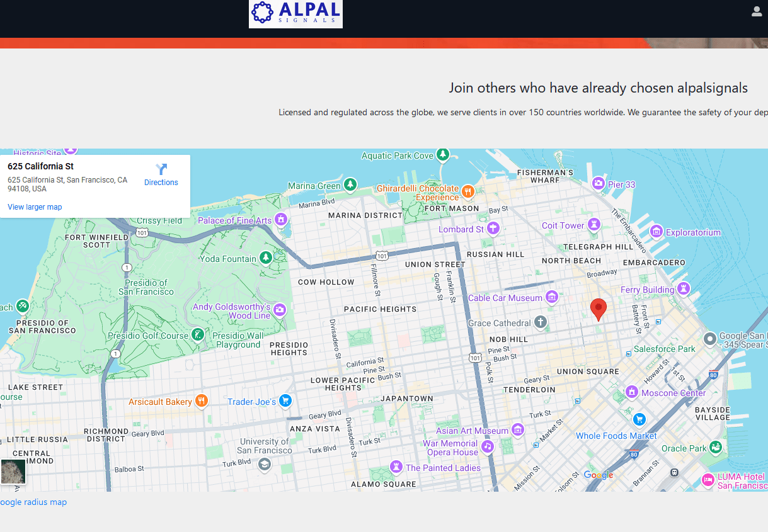Screen dimensions: 768x532
Task: Click the EMBARCADERO map label
Action: (654, 263)
